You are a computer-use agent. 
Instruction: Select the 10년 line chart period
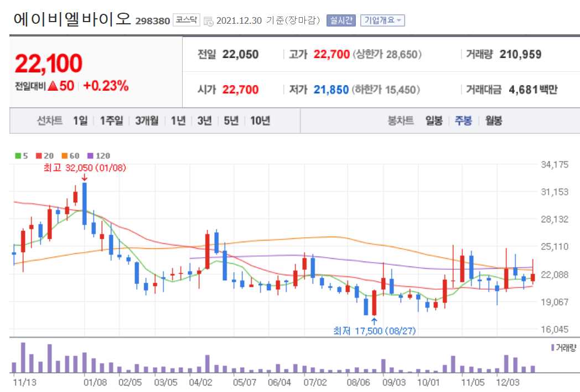point(260,121)
